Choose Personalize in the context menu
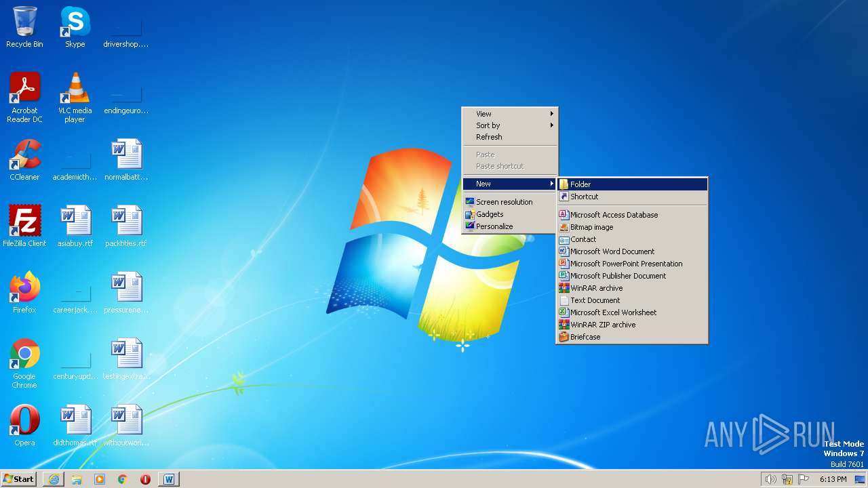 [x=509, y=226]
